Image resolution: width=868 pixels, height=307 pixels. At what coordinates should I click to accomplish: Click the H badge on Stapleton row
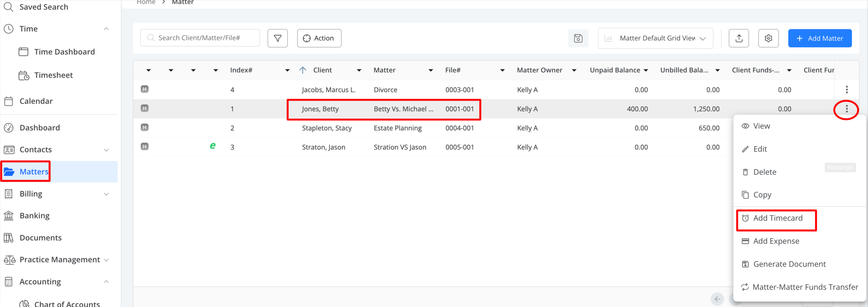(145, 127)
